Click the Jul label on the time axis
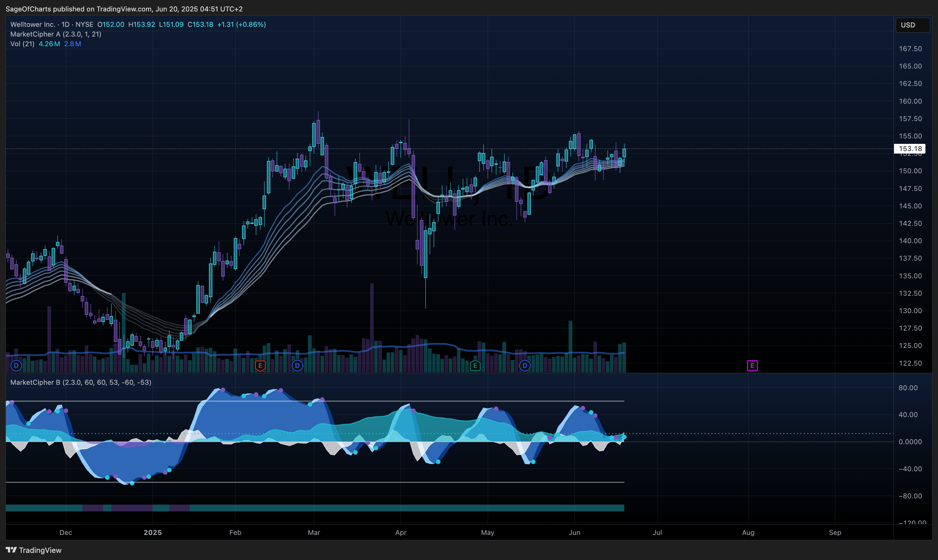Screen dimensions: 938x560 (657, 532)
